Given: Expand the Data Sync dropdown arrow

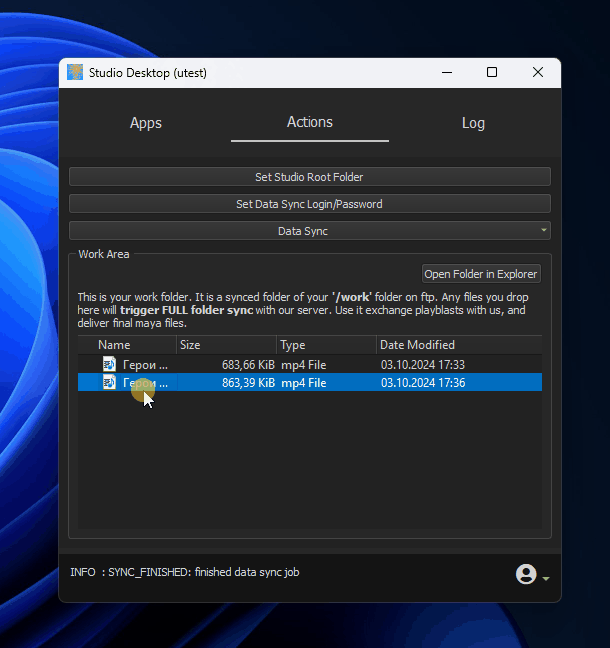Looking at the screenshot, I should (544, 230).
